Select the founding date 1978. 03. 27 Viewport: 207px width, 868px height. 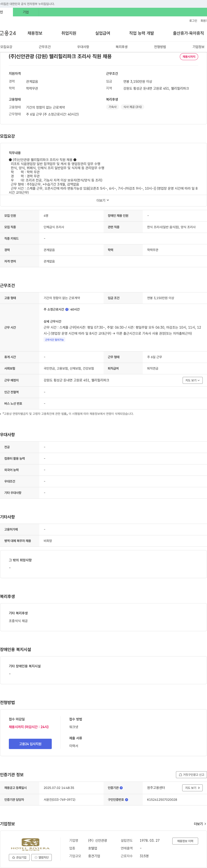(150, 840)
